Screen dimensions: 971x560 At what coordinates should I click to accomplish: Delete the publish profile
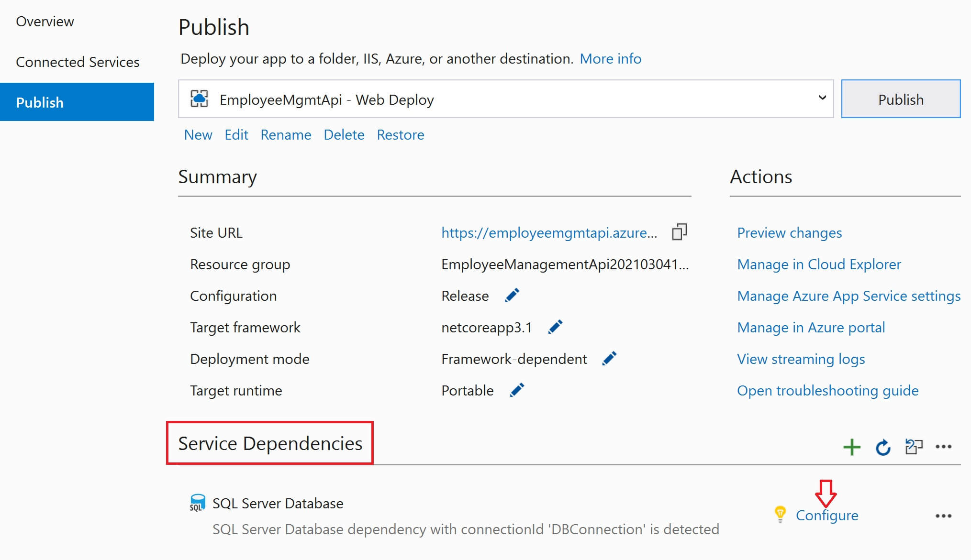[344, 135]
